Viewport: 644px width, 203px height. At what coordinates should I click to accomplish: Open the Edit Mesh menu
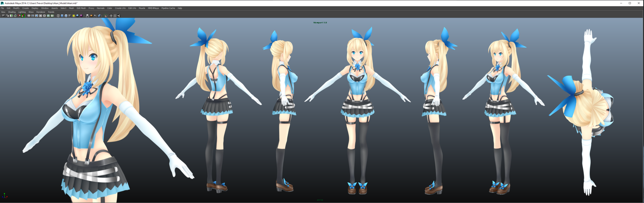click(81, 8)
